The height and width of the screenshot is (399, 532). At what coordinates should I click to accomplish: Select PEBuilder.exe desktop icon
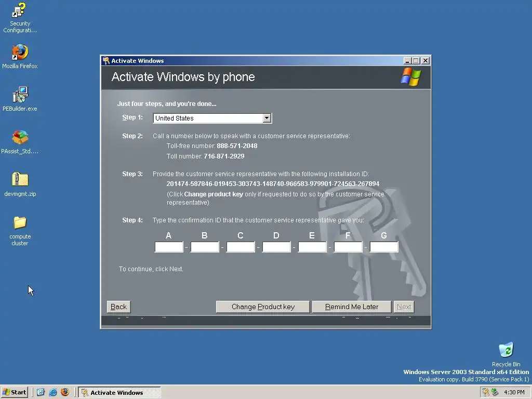pos(20,99)
